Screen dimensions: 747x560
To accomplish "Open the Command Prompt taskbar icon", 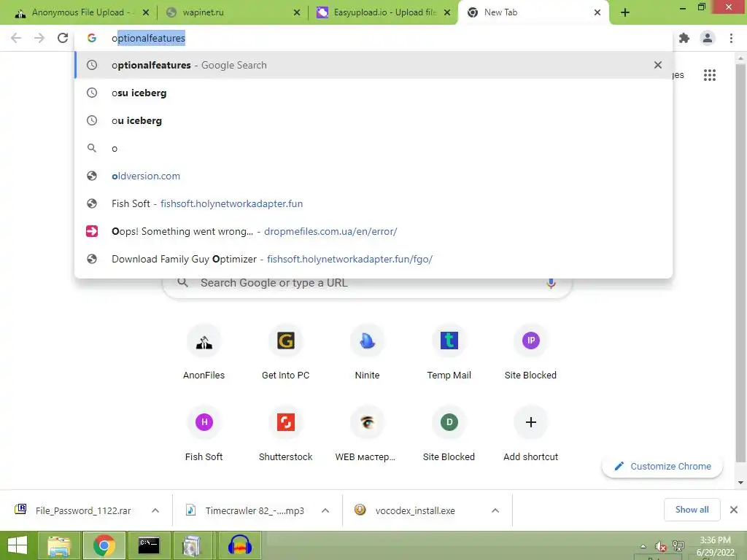I will coord(149,545).
